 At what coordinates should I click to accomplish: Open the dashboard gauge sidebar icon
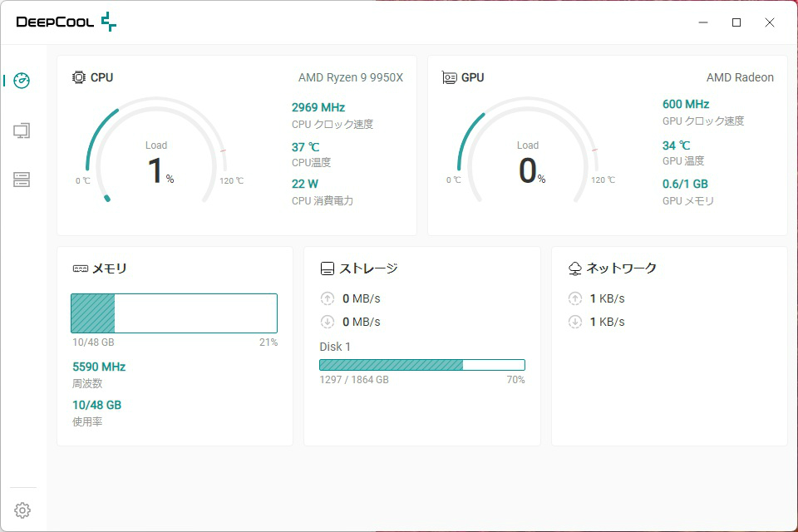22,81
